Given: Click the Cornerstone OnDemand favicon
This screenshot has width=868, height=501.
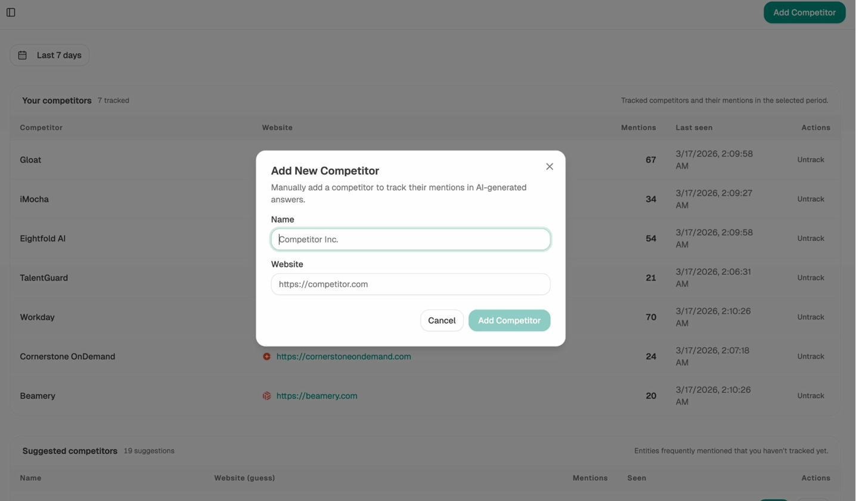Looking at the screenshot, I should pyautogui.click(x=266, y=356).
